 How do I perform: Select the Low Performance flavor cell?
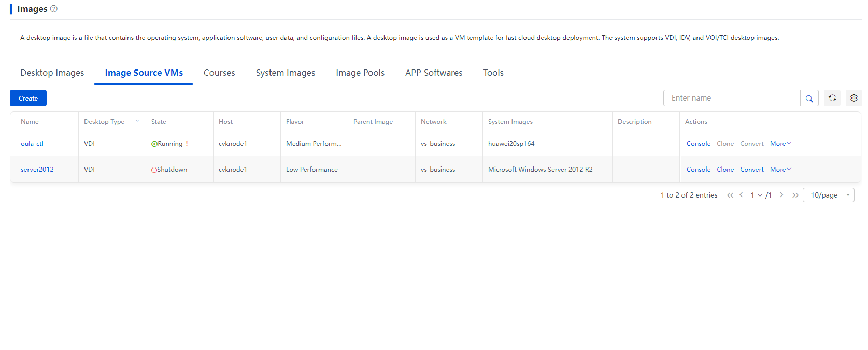(312, 170)
